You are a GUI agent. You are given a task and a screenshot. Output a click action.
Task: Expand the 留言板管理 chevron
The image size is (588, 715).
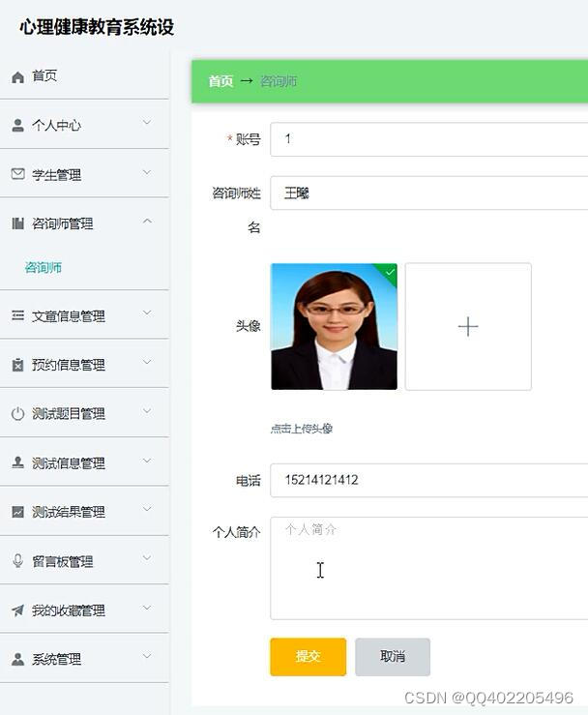(x=147, y=557)
